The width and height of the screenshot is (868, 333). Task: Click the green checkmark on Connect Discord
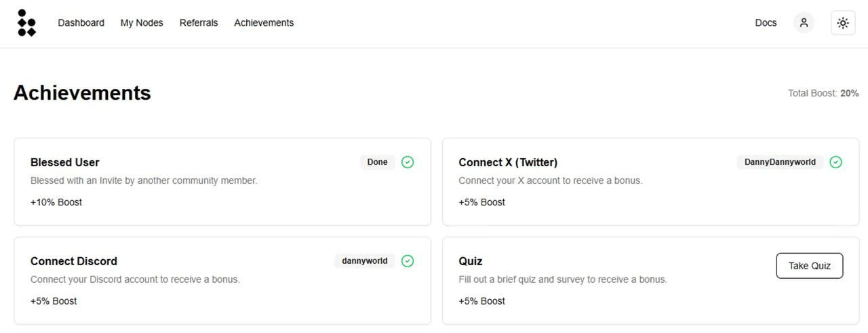pyautogui.click(x=408, y=261)
